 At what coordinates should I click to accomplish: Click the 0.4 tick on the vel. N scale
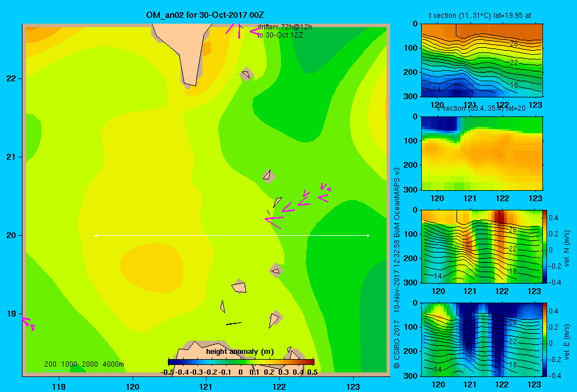[x=553, y=218]
